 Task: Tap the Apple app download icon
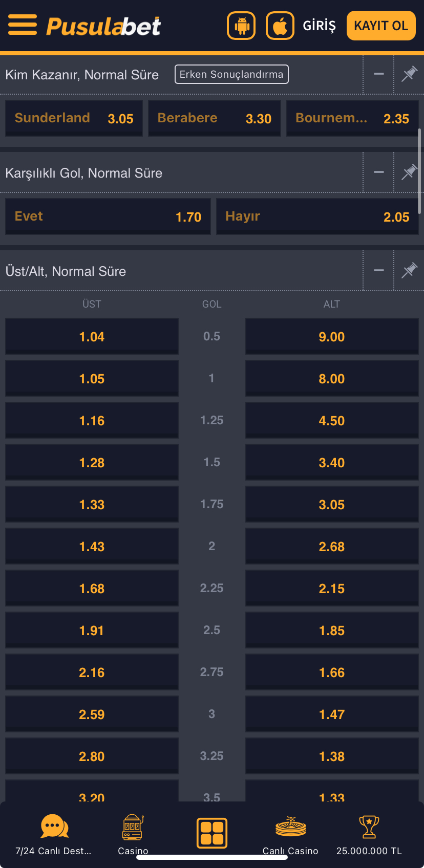pos(280,26)
